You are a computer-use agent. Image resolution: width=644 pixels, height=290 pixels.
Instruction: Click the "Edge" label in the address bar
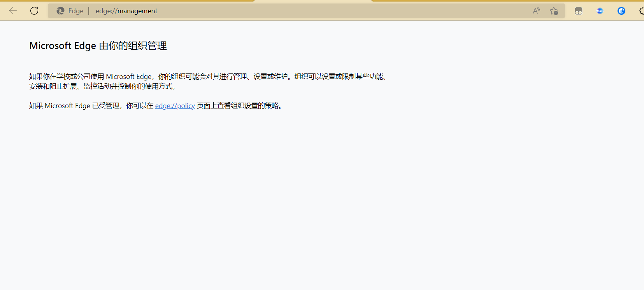coord(76,11)
